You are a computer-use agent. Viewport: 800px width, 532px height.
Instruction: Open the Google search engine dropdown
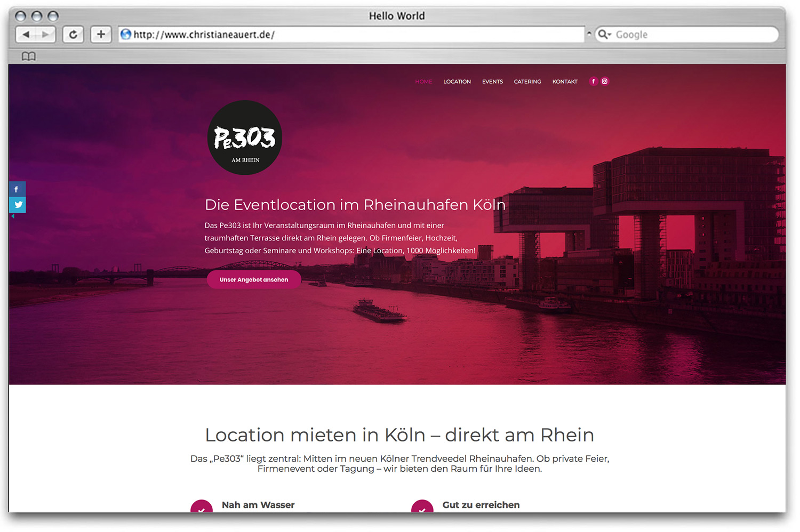(x=603, y=34)
